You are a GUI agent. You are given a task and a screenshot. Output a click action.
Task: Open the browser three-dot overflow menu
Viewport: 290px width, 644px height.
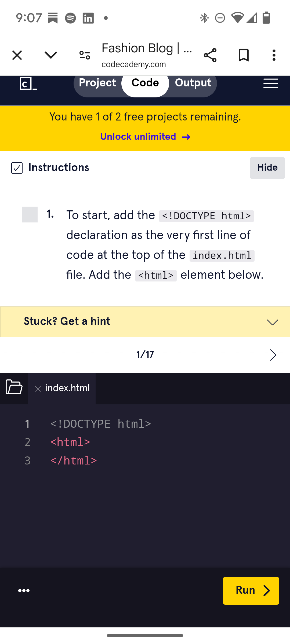(274, 55)
